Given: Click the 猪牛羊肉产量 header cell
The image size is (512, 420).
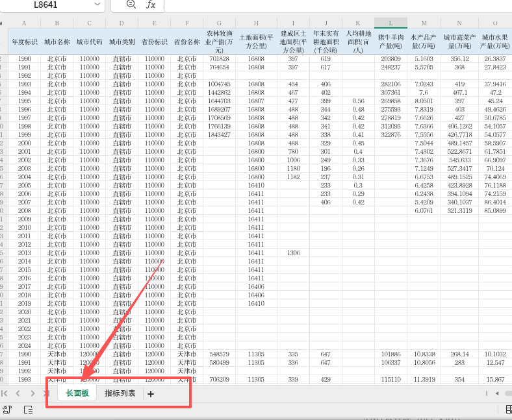Looking at the screenshot, I should (x=390, y=42).
